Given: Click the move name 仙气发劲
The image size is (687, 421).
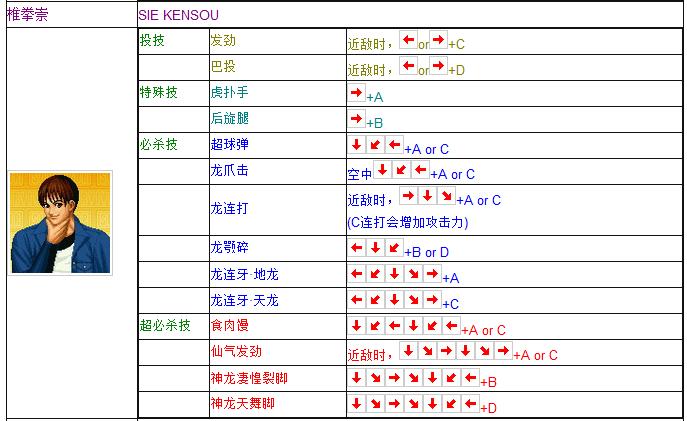Looking at the screenshot, I should [x=236, y=351].
